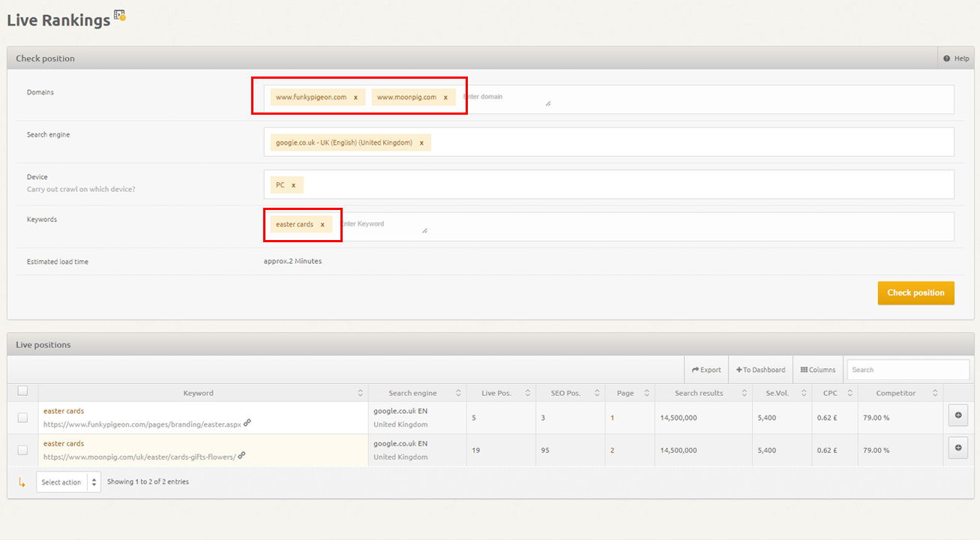Open moonpig URL external link icon
Screen dimensions: 980x540
point(242,455)
